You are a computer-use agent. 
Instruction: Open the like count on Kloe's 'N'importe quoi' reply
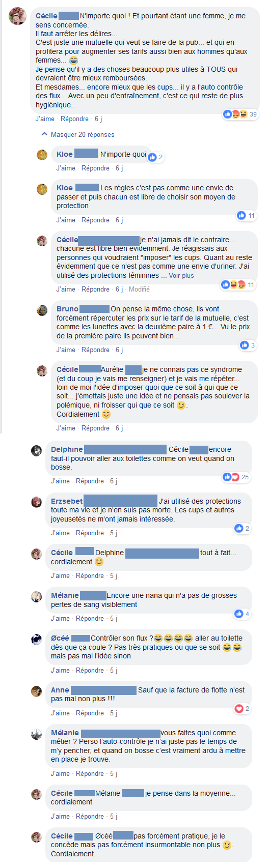click(x=155, y=157)
